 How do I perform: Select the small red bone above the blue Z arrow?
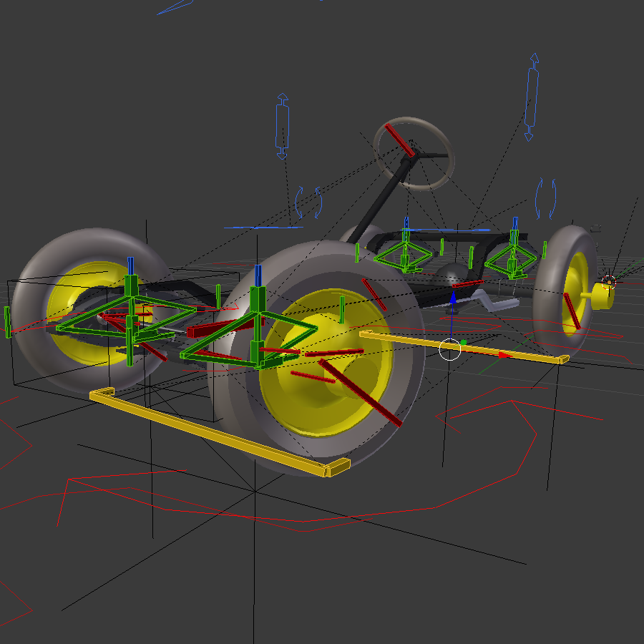(467, 283)
